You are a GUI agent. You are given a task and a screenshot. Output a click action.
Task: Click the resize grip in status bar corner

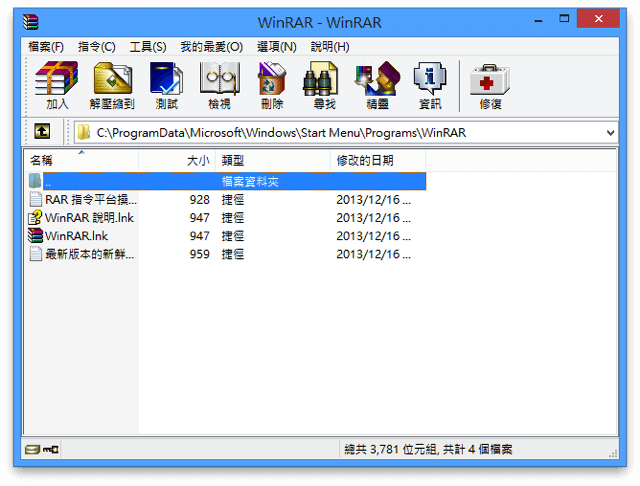pyautogui.click(x=613, y=454)
